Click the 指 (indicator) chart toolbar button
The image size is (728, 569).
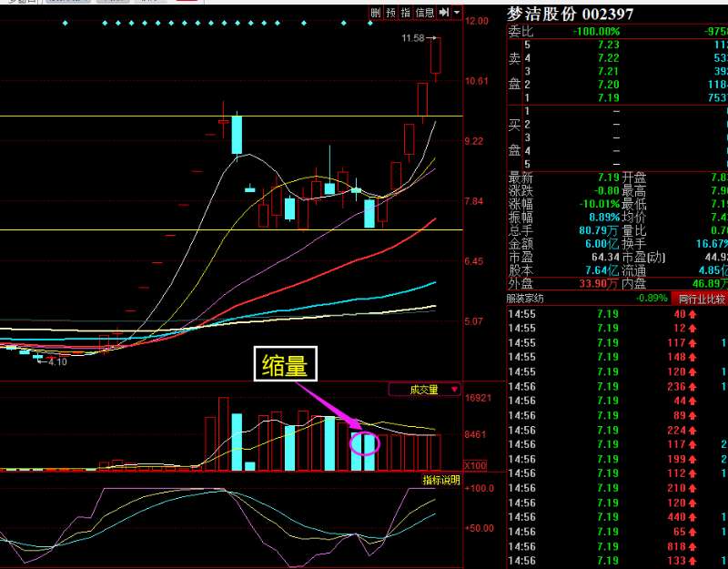[406, 13]
